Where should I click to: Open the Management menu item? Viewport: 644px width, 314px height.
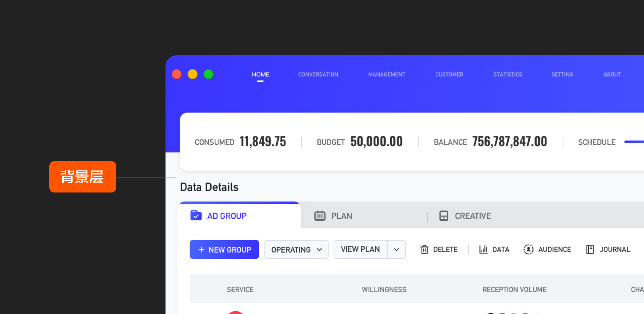(x=387, y=75)
